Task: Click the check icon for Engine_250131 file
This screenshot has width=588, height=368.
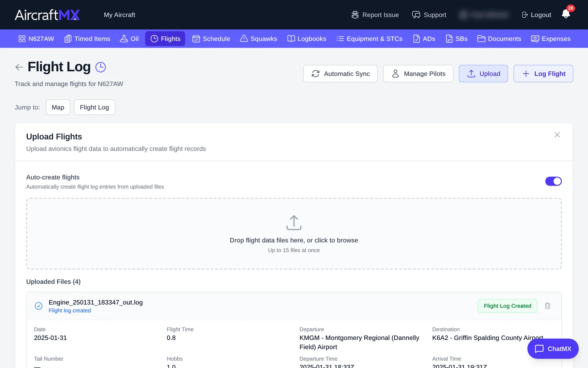Action: coord(39,306)
